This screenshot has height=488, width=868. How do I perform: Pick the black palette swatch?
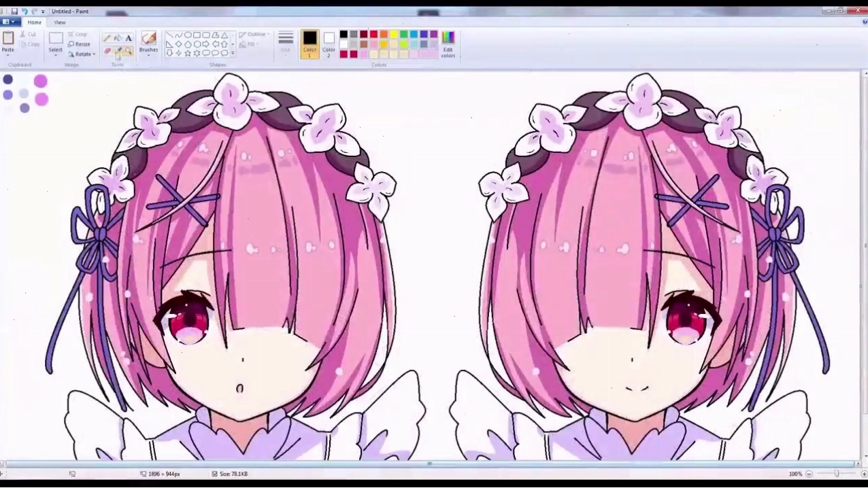(x=344, y=35)
